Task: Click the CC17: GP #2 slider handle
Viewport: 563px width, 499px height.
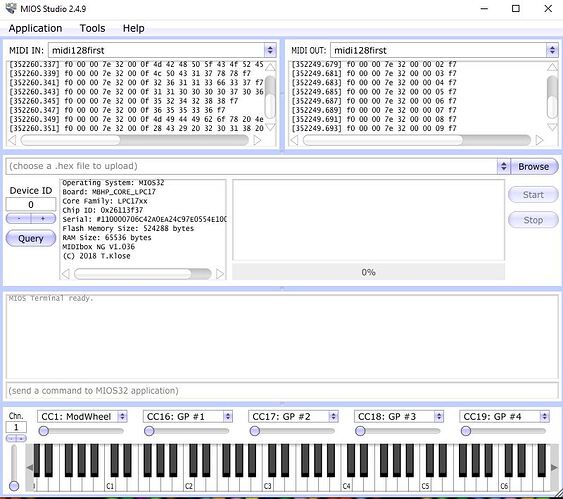Action: 255,431
